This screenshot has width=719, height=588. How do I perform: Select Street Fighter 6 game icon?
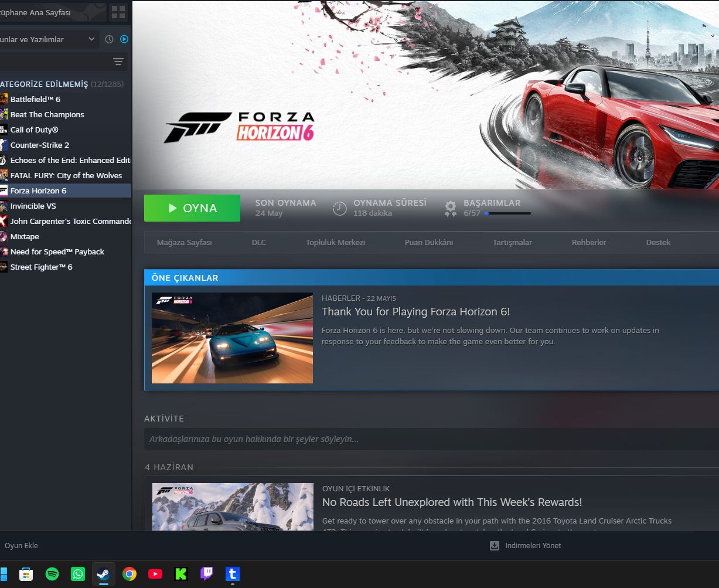click(x=4, y=267)
